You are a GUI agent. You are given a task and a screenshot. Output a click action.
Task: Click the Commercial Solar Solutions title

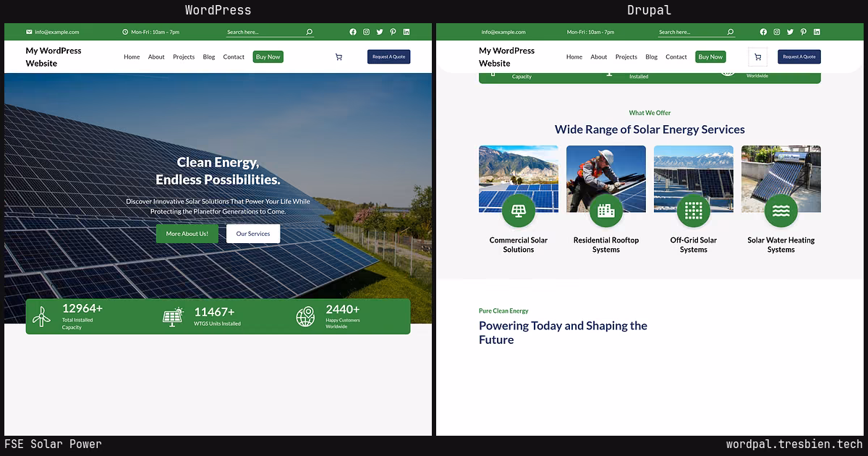[x=519, y=245]
